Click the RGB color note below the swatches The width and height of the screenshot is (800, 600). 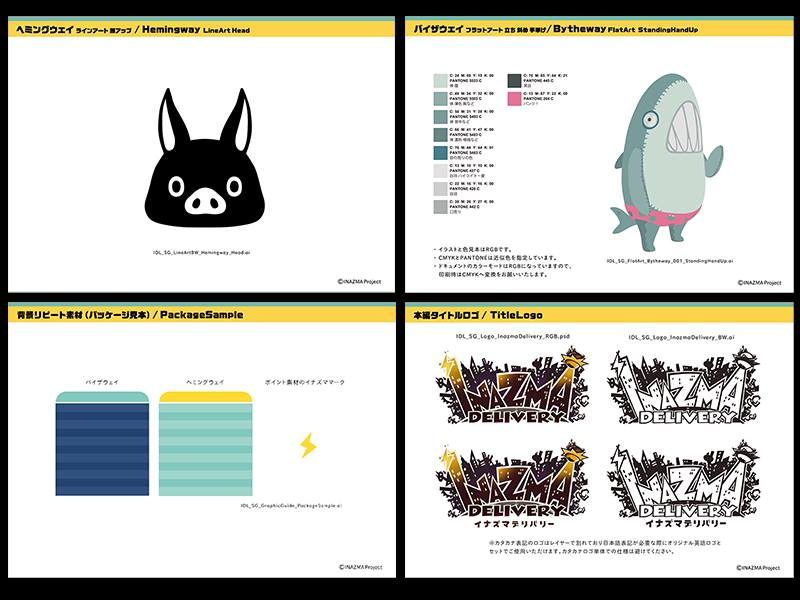tap(503, 262)
